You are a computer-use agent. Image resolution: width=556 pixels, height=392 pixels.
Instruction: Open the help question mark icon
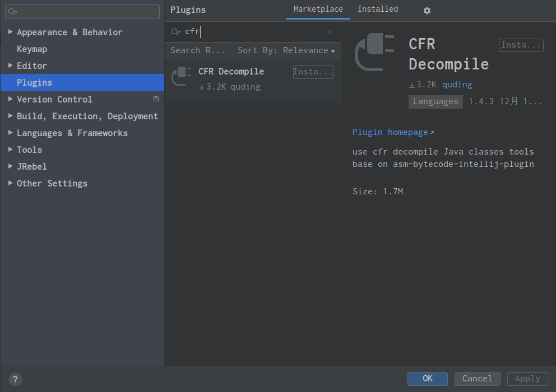[x=15, y=379]
